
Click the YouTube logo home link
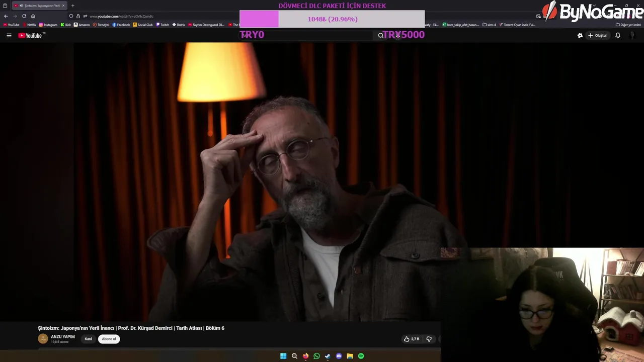[x=31, y=36]
